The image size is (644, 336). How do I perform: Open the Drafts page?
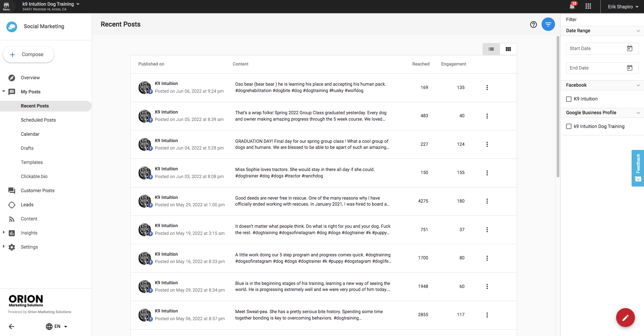tap(27, 148)
